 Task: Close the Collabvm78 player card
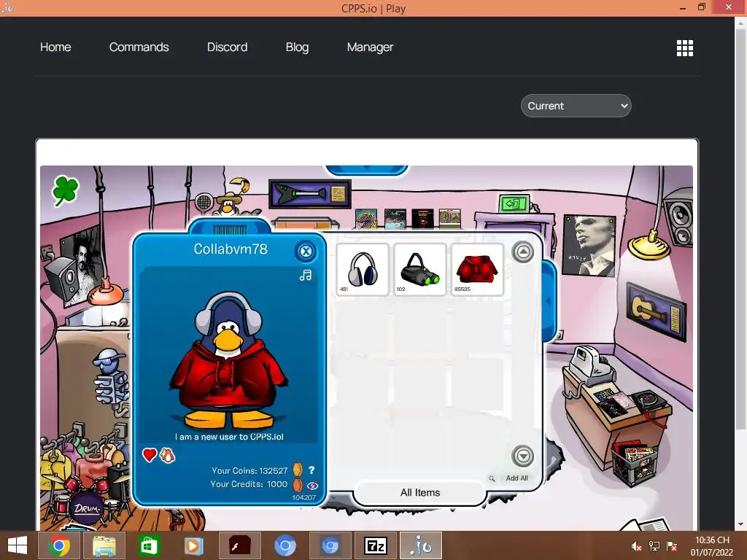[x=306, y=251]
